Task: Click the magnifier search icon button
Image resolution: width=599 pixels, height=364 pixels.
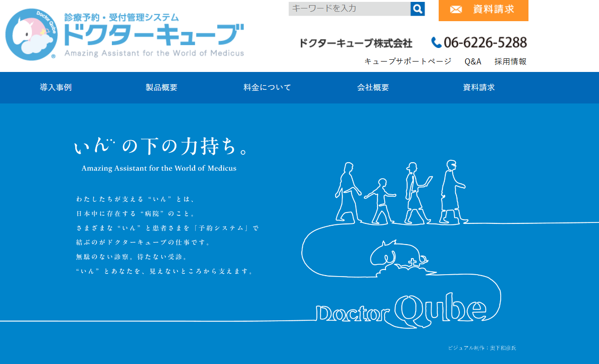Action: 418,8
